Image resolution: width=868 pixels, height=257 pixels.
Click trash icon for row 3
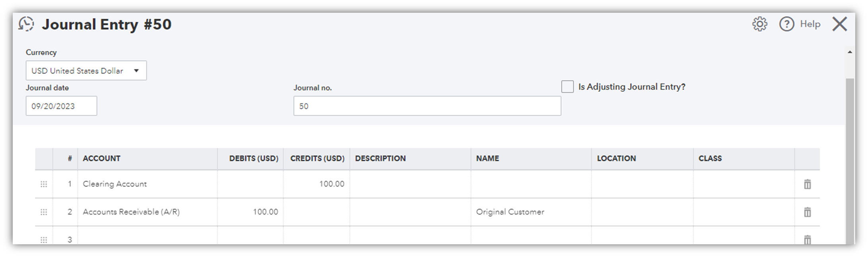tap(807, 240)
